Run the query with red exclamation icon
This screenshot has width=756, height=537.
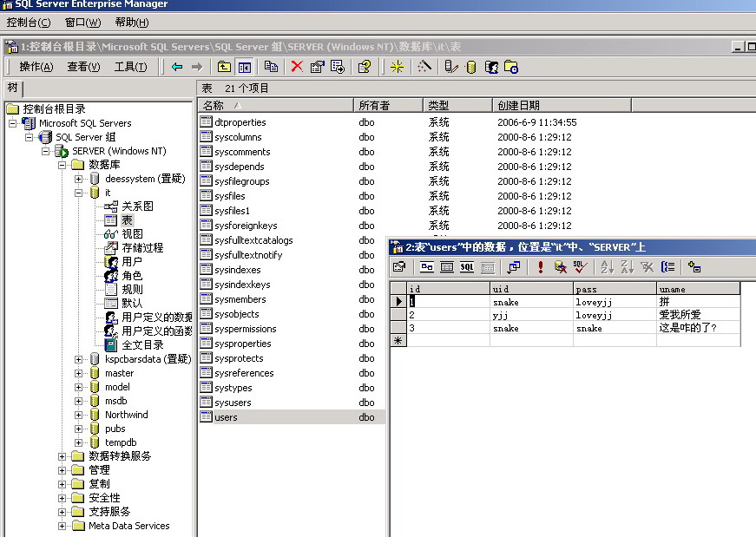pos(541,266)
